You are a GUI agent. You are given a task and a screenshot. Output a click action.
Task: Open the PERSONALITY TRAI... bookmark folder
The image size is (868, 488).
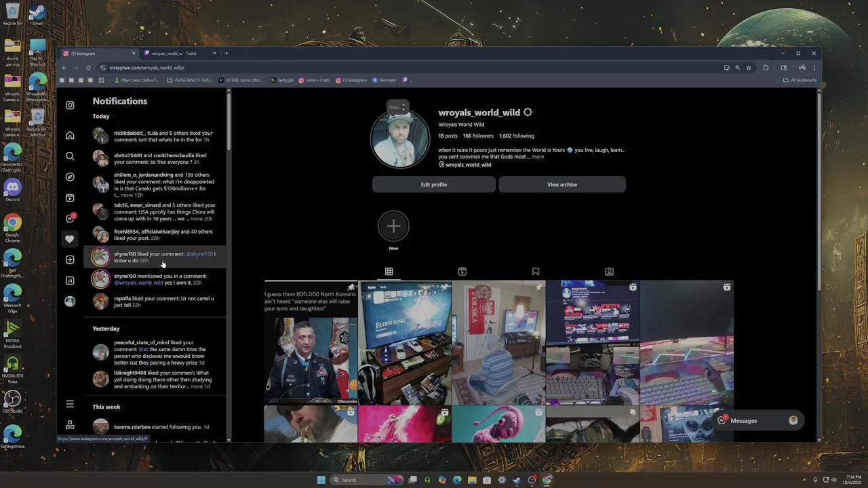(x=190, y=80)
